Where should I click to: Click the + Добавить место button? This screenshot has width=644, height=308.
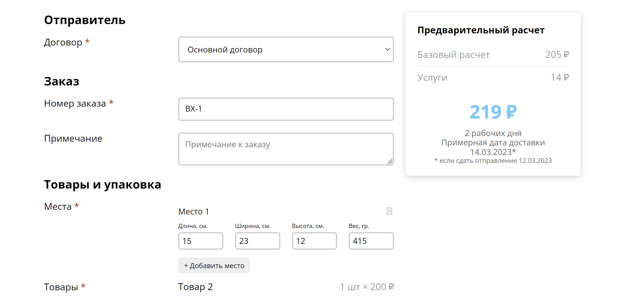point(214,265)
